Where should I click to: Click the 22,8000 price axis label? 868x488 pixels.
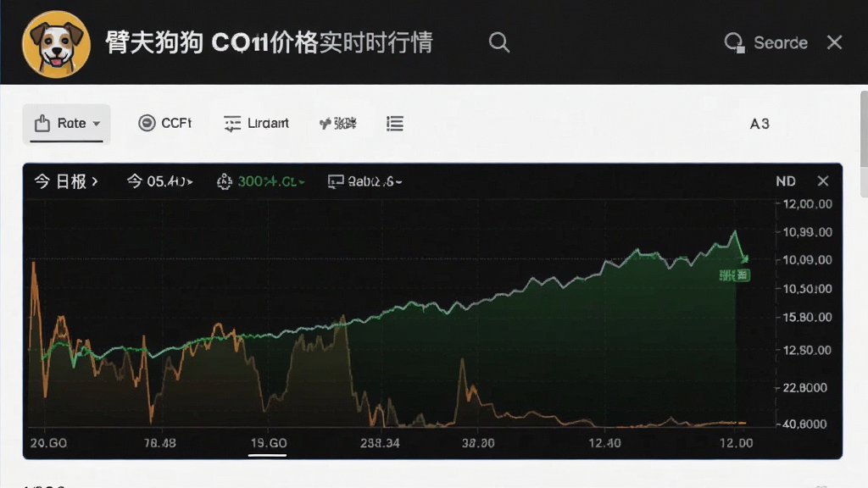click(x=805, y=388)
